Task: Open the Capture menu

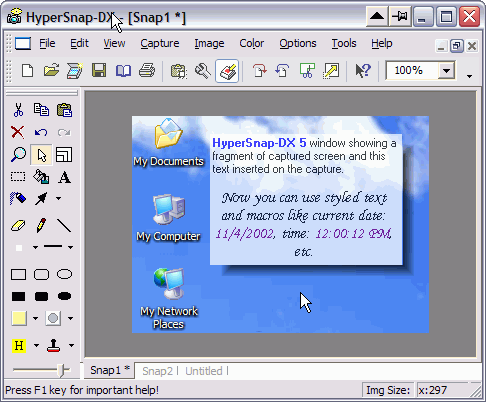Action: [160, 43]
